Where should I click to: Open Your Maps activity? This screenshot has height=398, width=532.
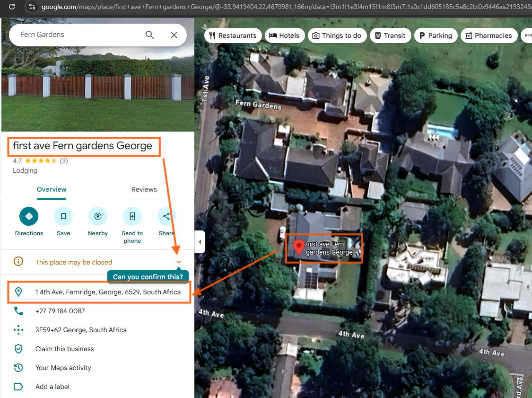point(63,368)
